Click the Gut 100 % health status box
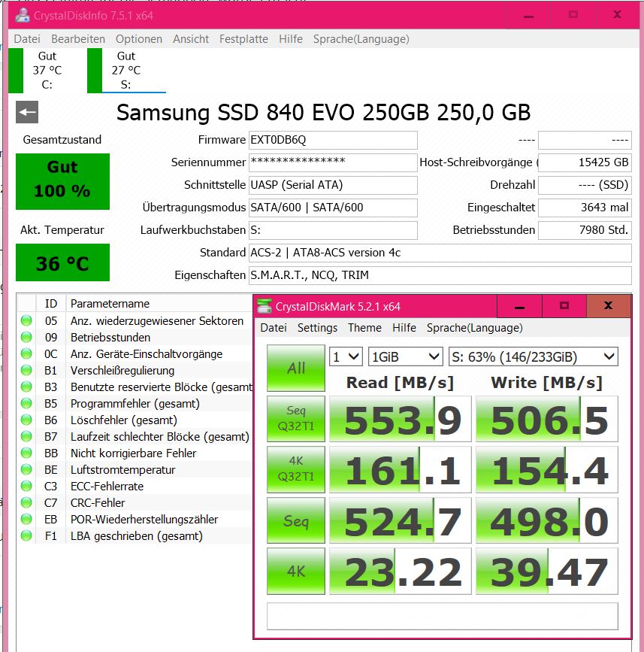Viewport: 644px width, 652px height. coord(62,181)
